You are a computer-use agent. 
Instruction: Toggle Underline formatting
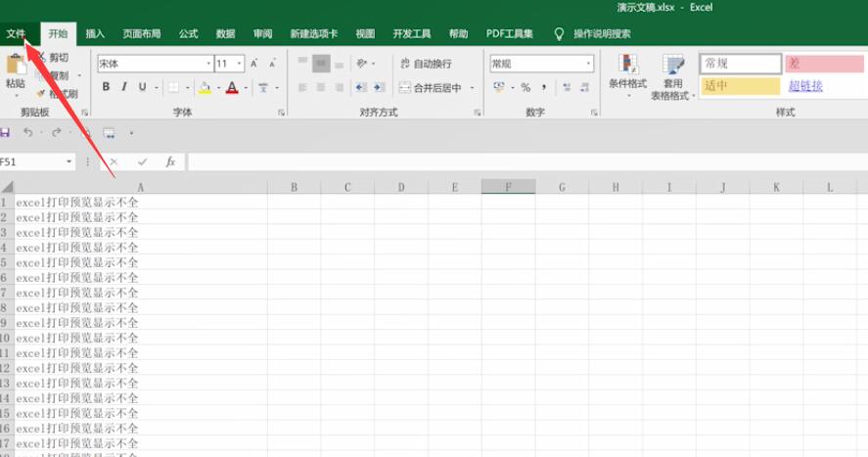pyautogui.click(x=142, y=87)
